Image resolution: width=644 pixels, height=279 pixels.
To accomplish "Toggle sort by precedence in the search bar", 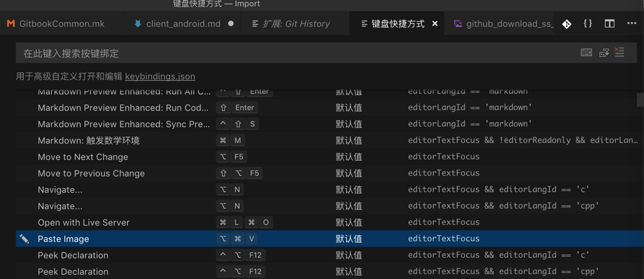I will [604, 53].
